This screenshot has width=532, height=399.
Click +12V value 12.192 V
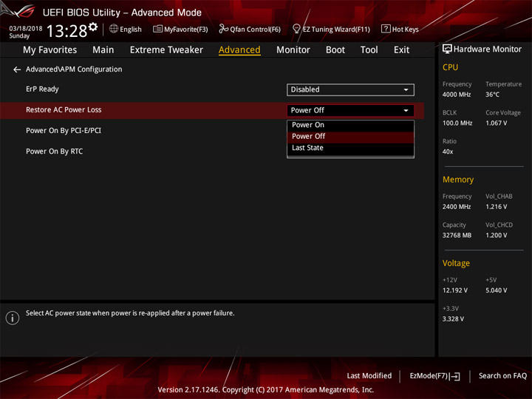455,290
